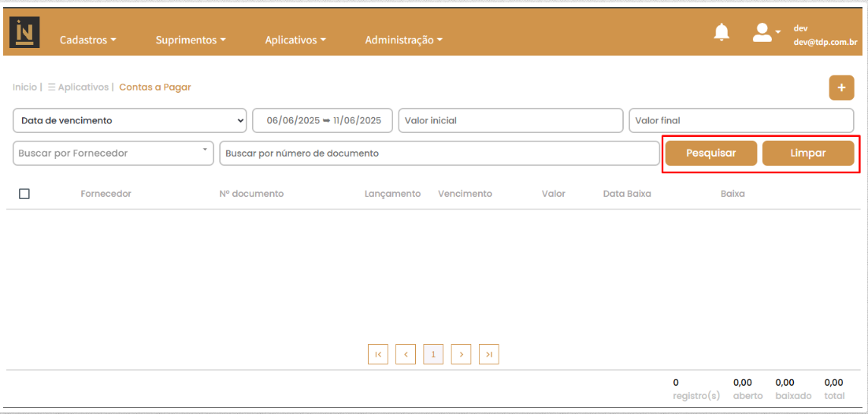Open the Administração menu
Viewport: 868px width, 414px height.
click(403, 40)
